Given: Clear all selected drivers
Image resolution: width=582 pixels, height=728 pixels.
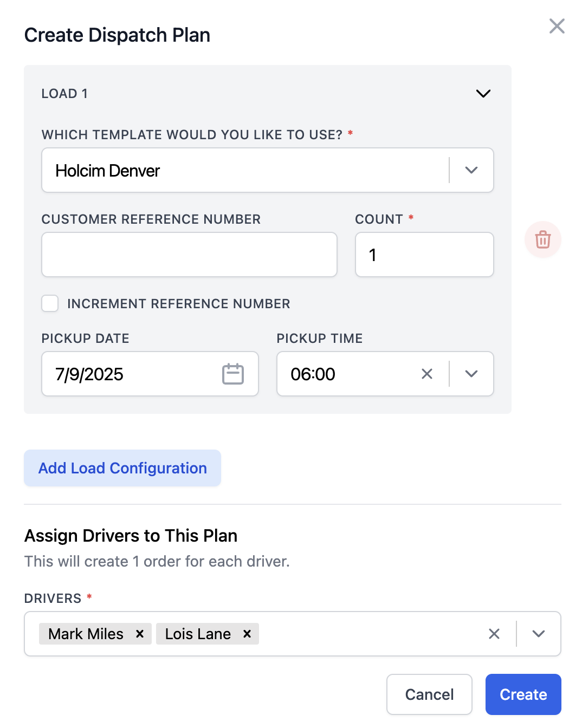Looking at the screenshot, I should click(494, 634).
